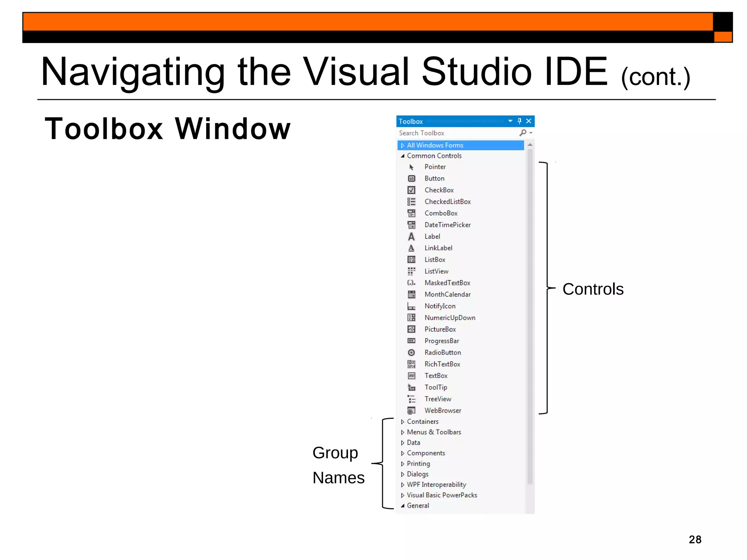Click the 'RichTextBox' item text

coord(442,364)
